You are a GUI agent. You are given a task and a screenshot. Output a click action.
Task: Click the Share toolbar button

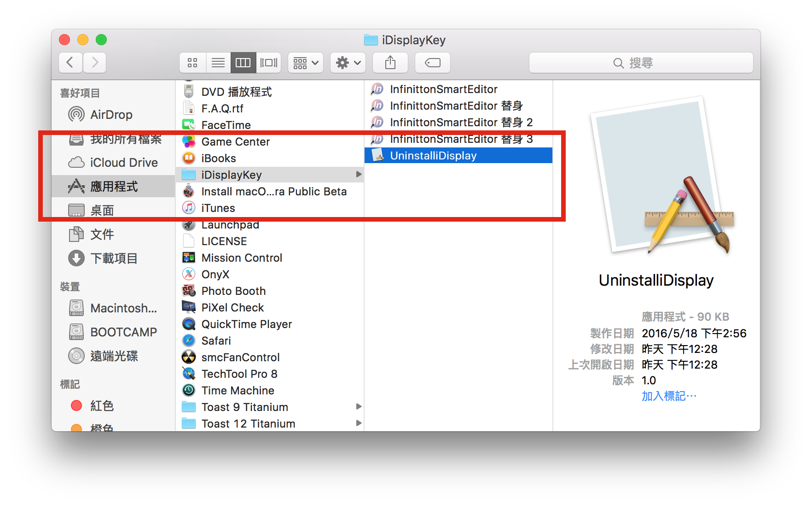point(390,63)
